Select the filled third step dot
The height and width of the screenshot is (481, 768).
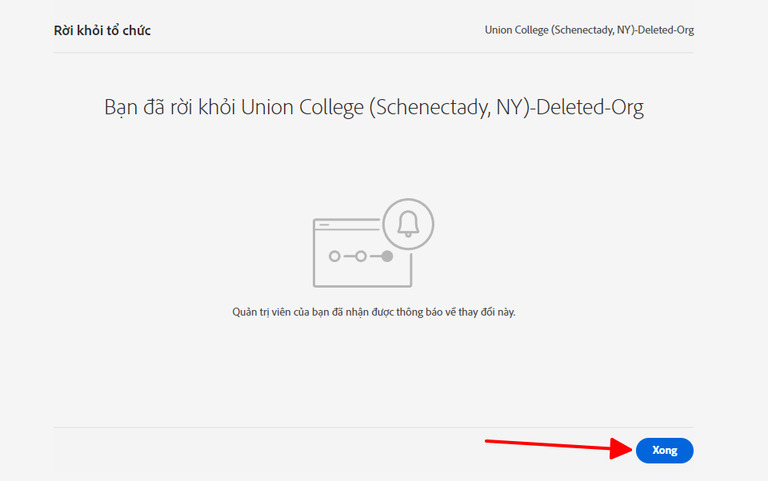click(x=387, y=256)
